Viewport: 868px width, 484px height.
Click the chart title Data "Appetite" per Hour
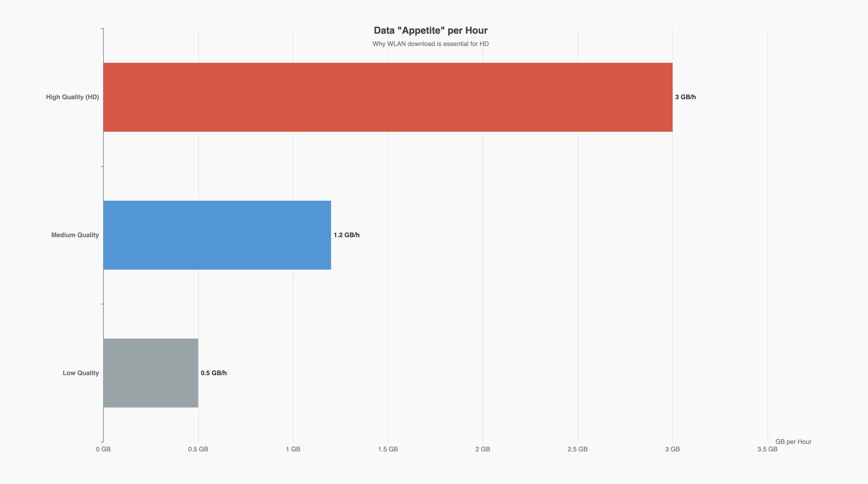tap(431, 31)
